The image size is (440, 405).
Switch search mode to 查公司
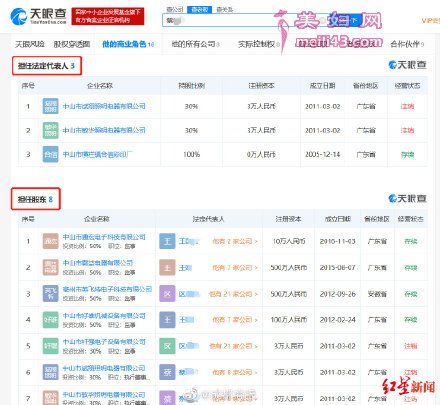point(174,9)
